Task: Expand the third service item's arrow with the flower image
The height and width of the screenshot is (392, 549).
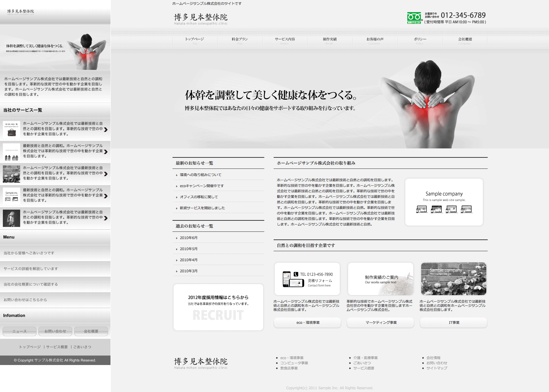Action: click(x=106, y=174)
